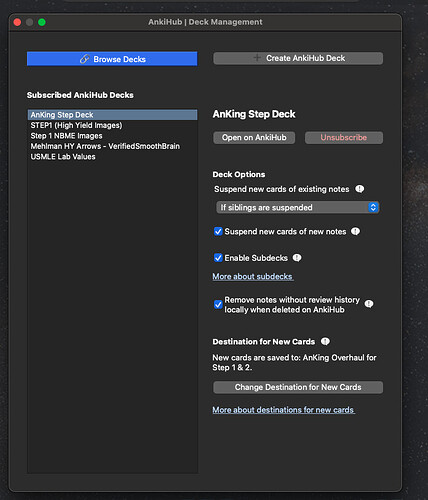Click the link icon on Browse Decks
The image size is (428, 500).
click(84, 59)
